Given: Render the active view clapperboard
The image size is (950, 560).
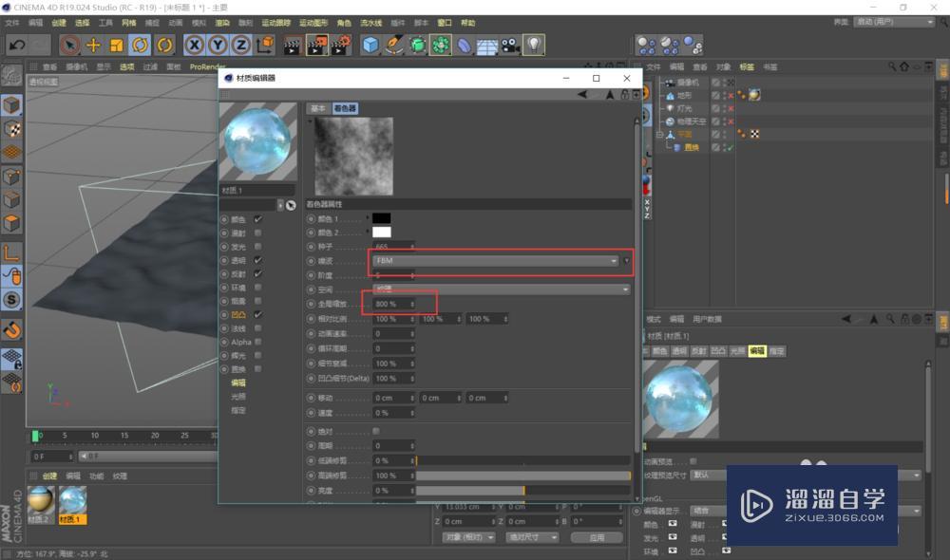Looking at the screenshot, I should (293, 45).
